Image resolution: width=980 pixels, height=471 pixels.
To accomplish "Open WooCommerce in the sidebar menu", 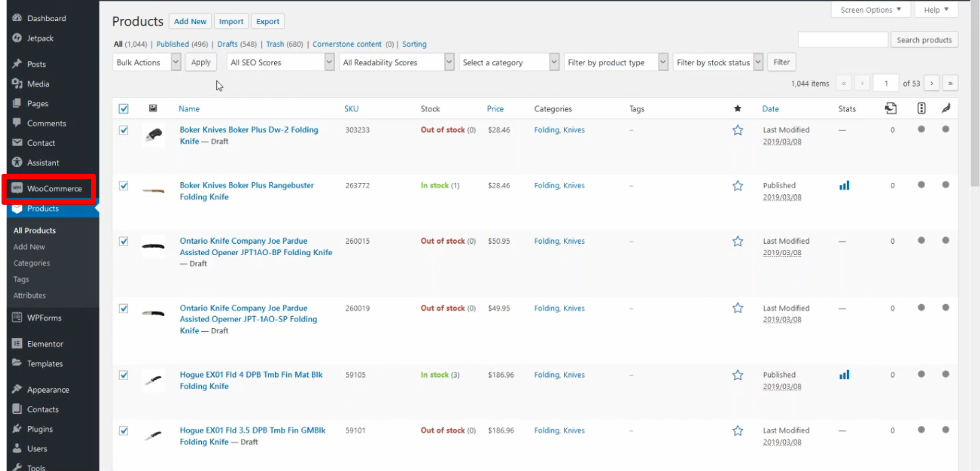I will pos(54,188).
